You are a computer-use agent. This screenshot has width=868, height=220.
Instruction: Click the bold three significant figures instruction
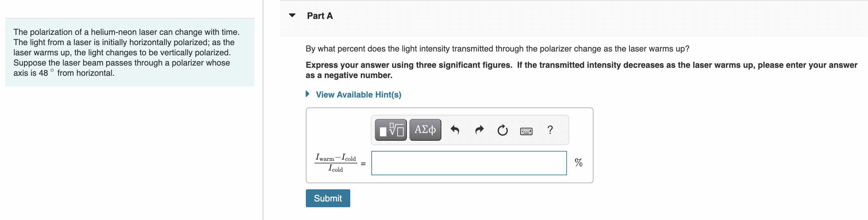pyautogui.click(x=408, y=65)
